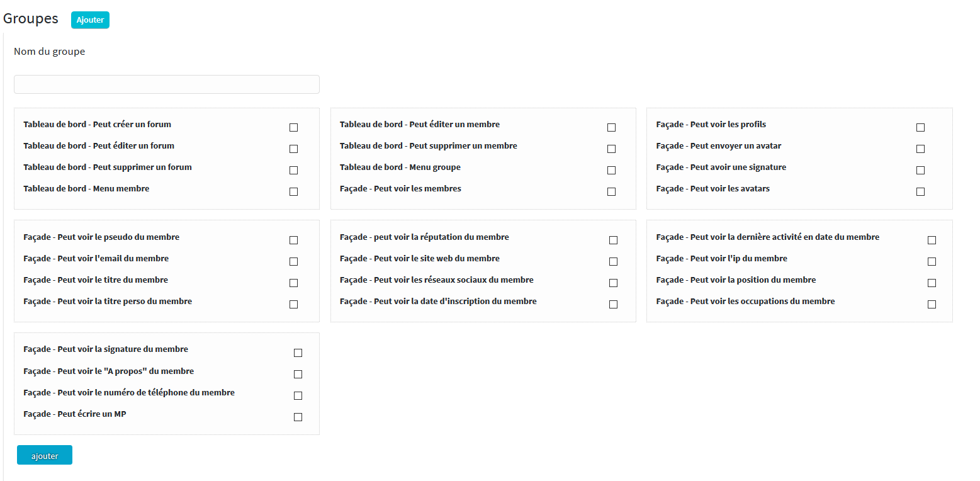This screenshot has width=980, height=481.
Task: Check 'Façade - Peut écrire un MP'
Action: click(x=298, y=417)
